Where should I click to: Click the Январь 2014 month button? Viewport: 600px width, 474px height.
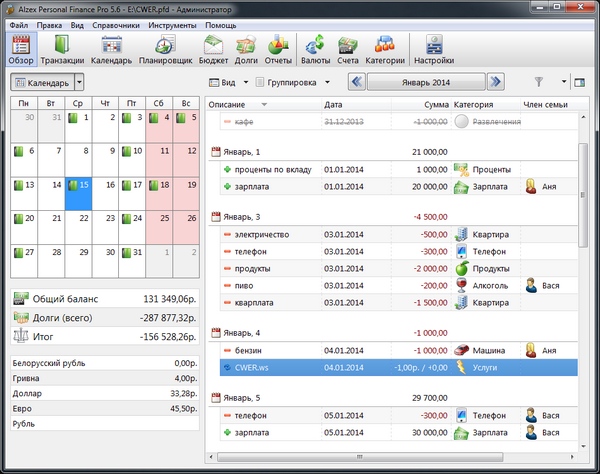pos(426,82)
